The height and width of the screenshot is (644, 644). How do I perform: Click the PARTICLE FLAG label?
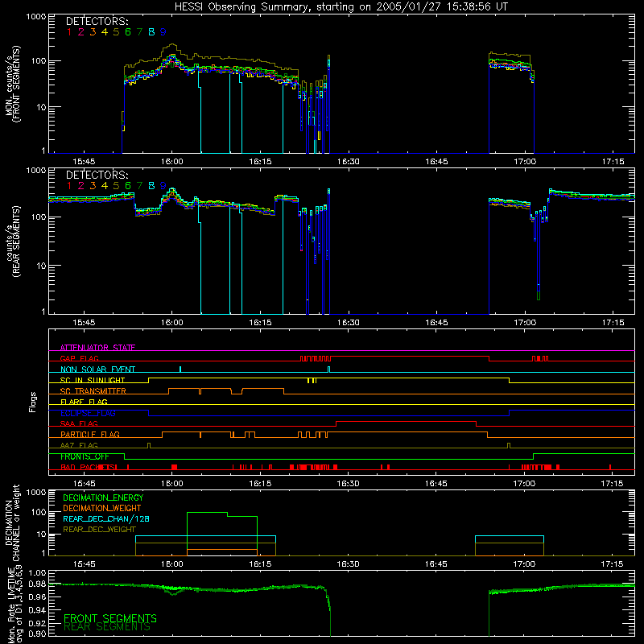tap(90, 434)
